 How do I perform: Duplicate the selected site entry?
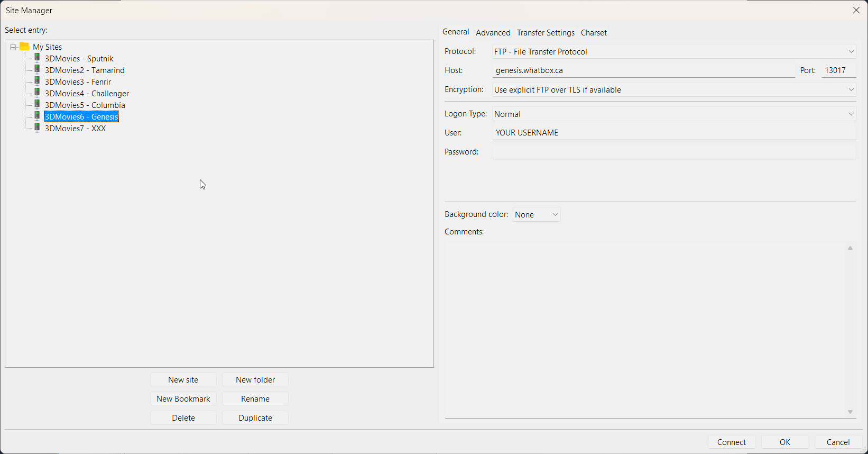click(255, 417)
